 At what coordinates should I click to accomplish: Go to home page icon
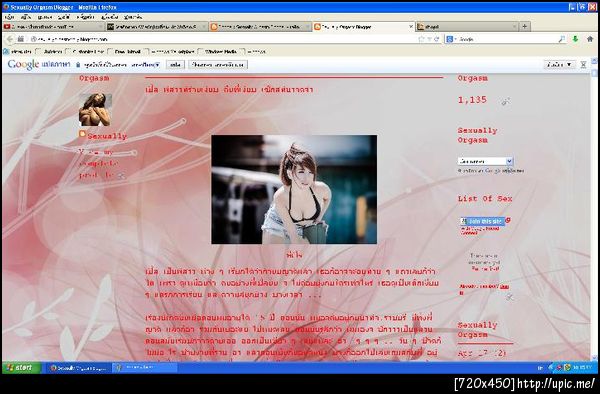point(590,39)
